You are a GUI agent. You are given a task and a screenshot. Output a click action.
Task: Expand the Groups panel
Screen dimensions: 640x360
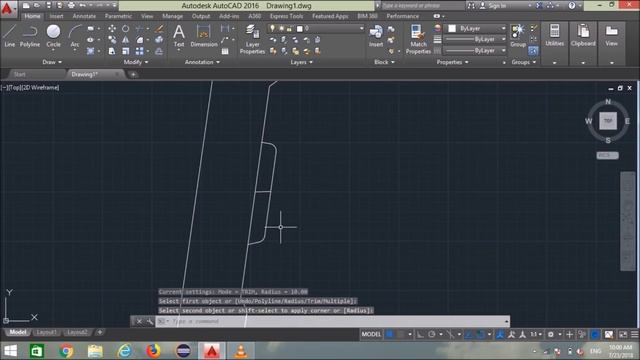click(524, 62)
